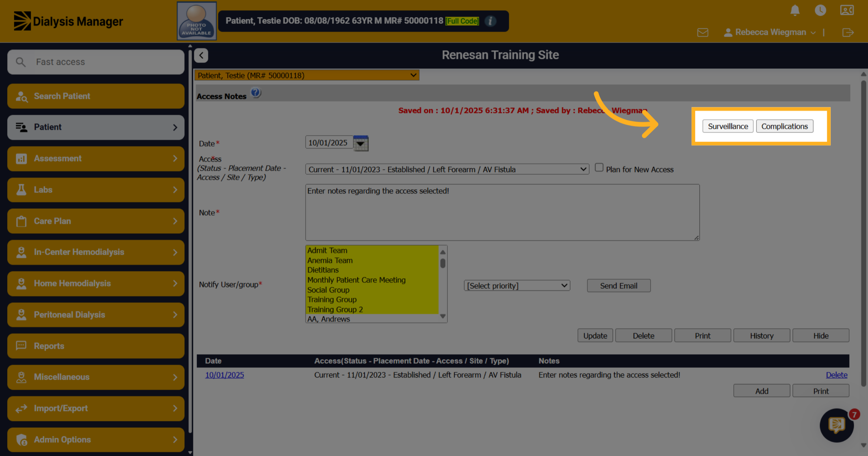Viewport: 868px width, 456px height.
Task: Open the Access selection dropdown
Action: [447, 169]
